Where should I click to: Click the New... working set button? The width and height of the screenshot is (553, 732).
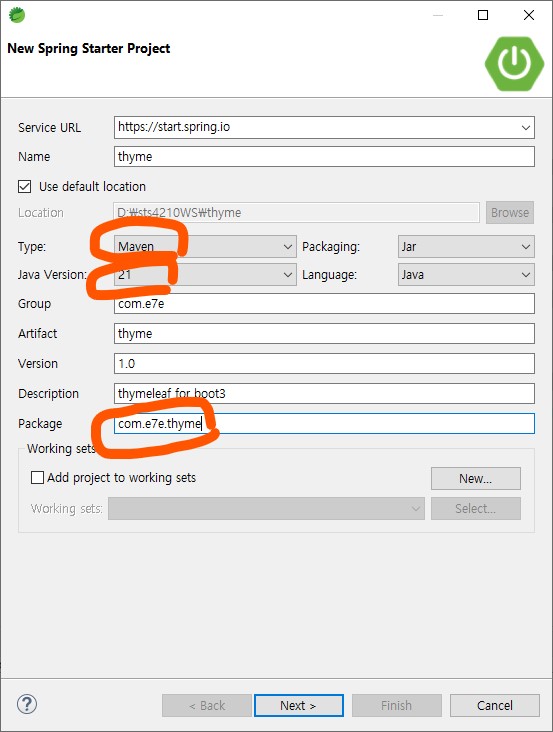pyautogui.click(x=476, y=479)
